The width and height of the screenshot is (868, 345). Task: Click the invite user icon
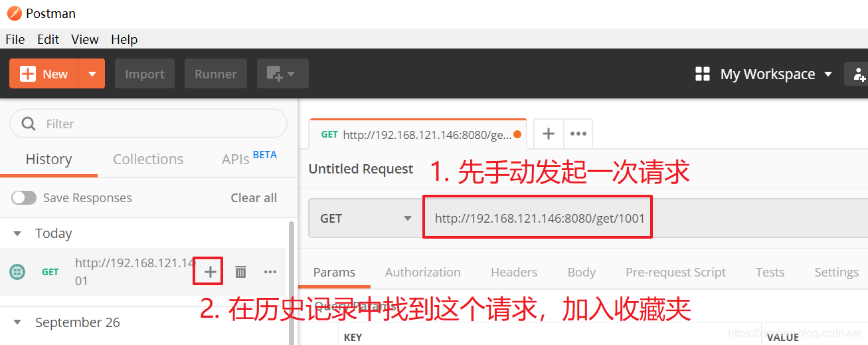pyautogui.click(x=858, y=74)
